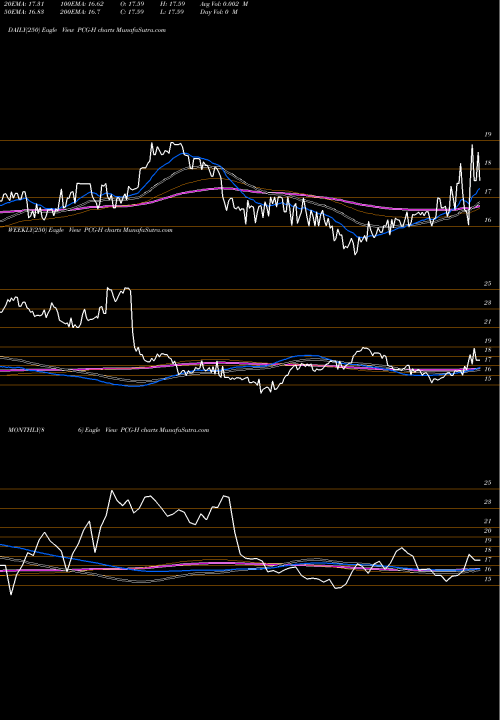500x720 pixels.
Task: Click the 21 axis label on weekly chart
Action: (x=488, y=322)
